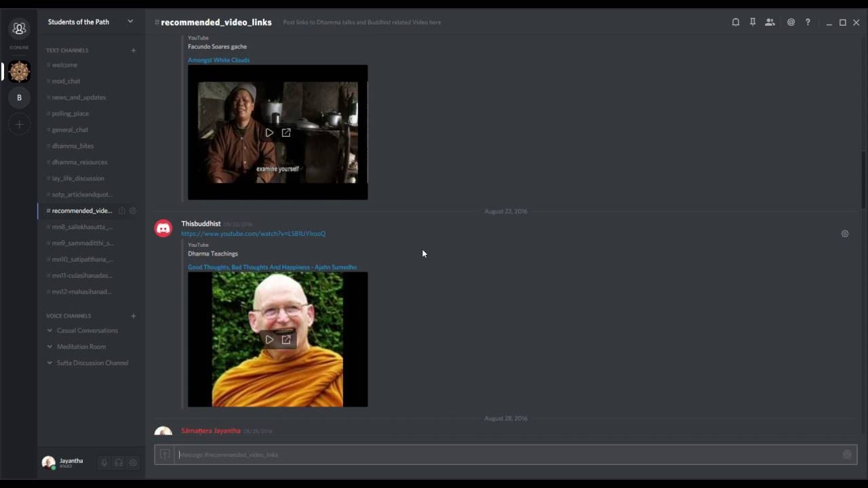Open the server labeled B

(x=19, y=98)
